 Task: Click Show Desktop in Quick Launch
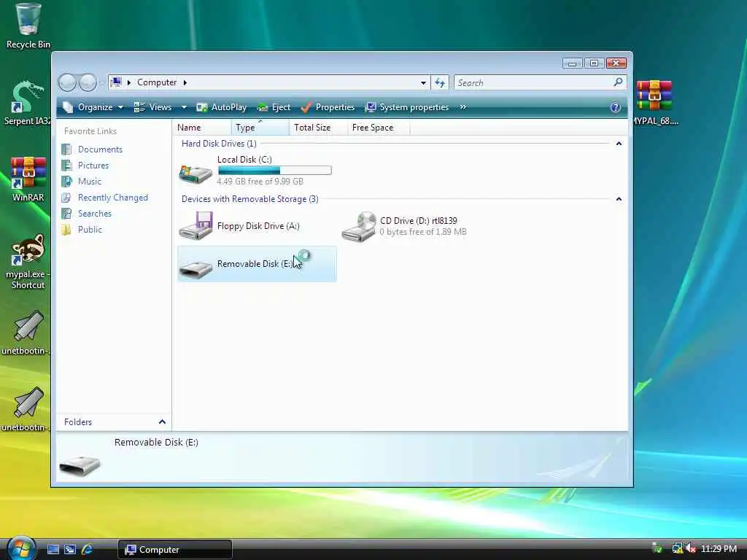point(53,550)
